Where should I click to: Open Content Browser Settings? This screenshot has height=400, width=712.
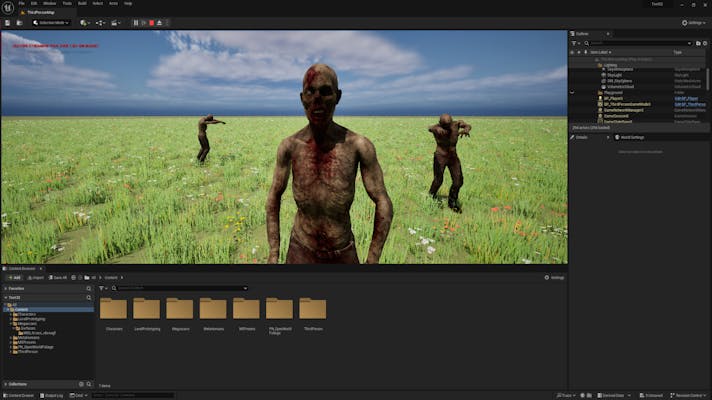tap(554, 277)
